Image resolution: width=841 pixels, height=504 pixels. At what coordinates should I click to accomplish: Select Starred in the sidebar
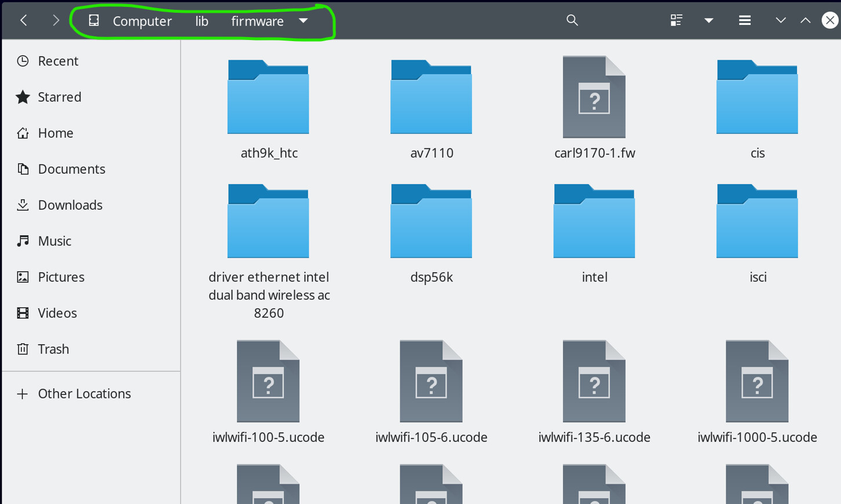pos(59,97)
